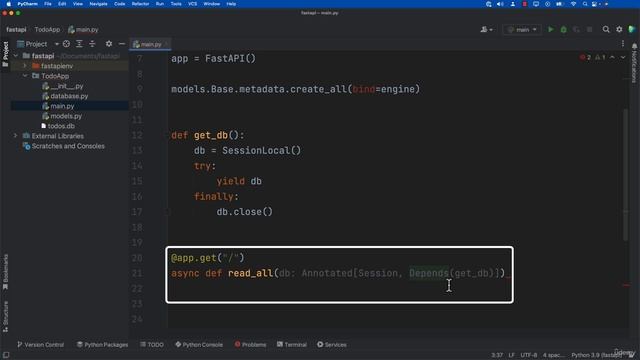Close the main.py editor tab
This screenshot has height=360, width=640.
tap(167, 44)
